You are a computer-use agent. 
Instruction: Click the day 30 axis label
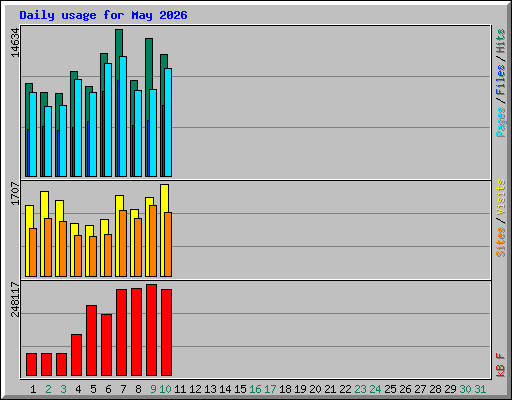[465, 389]
